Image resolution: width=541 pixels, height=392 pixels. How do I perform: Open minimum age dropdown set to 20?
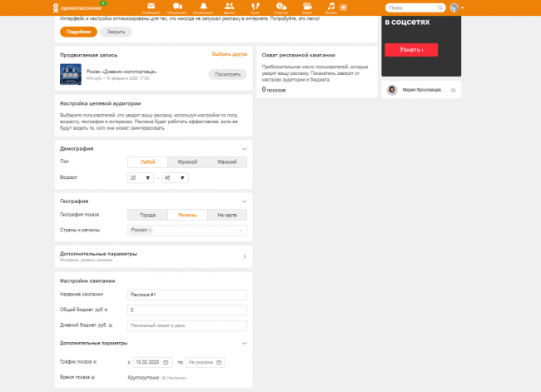click(x=141, y=178)
